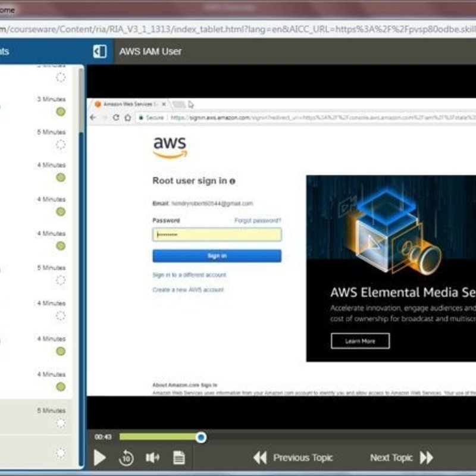Click the Password input field
This screenshot has height=476, width=476.
(x=217, y=234)
